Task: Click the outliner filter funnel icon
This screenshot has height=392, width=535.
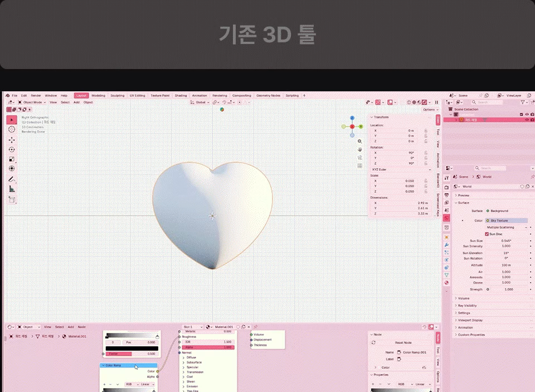Action: click(x=523, y=102)
